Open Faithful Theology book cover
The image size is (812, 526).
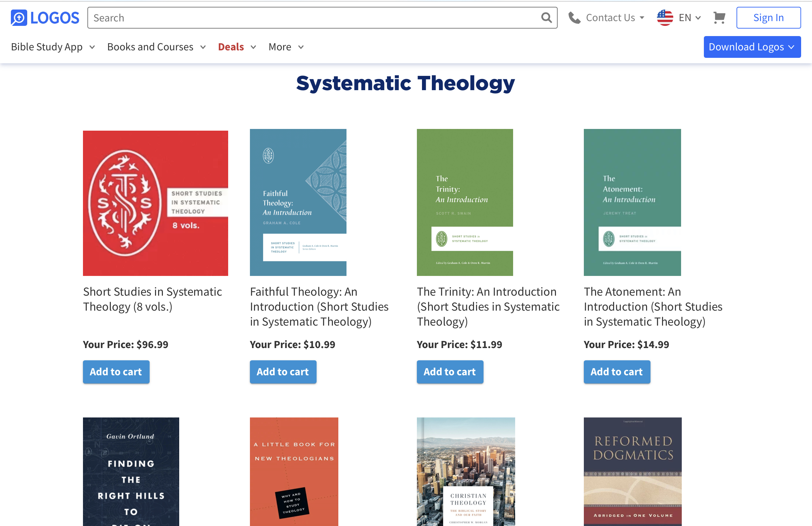298,202
